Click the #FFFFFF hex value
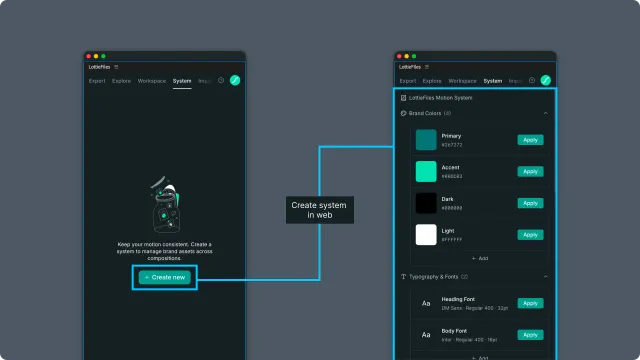640x360 pixels. point(452,240)
